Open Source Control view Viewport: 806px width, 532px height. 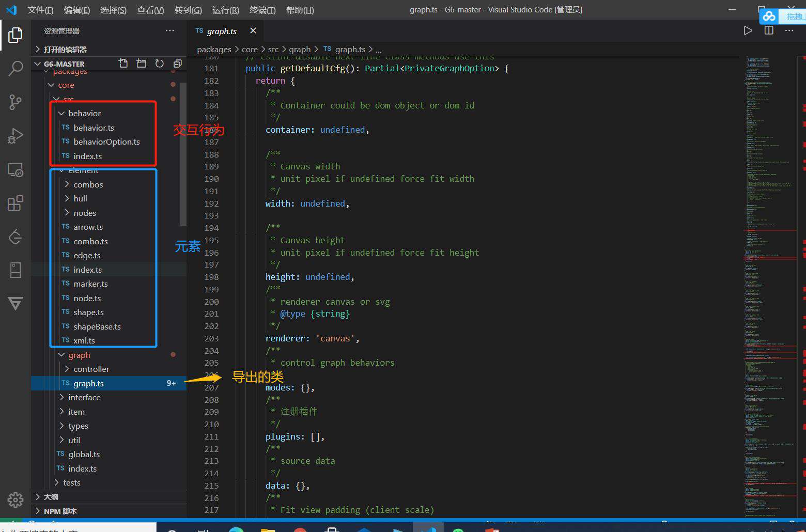click(16, 102)
